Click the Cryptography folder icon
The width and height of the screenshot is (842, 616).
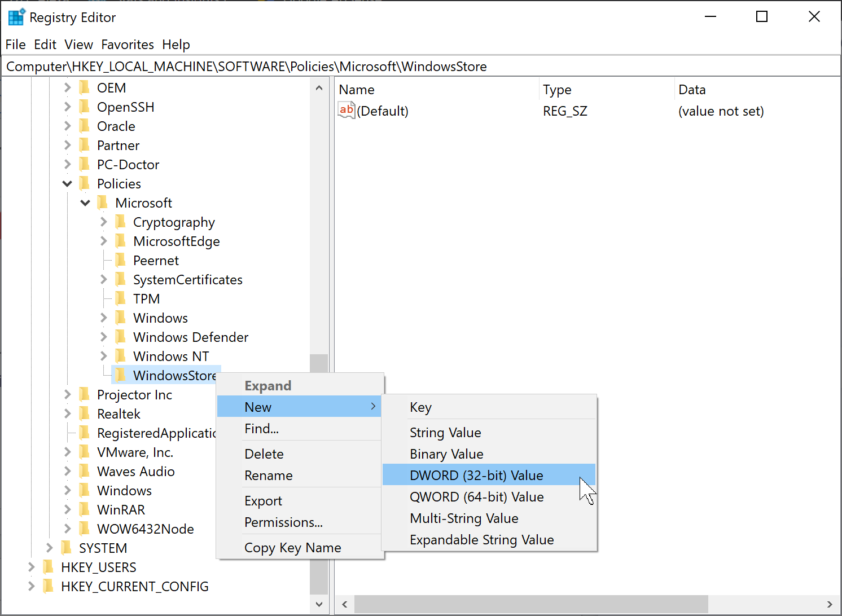coord(120,222)
